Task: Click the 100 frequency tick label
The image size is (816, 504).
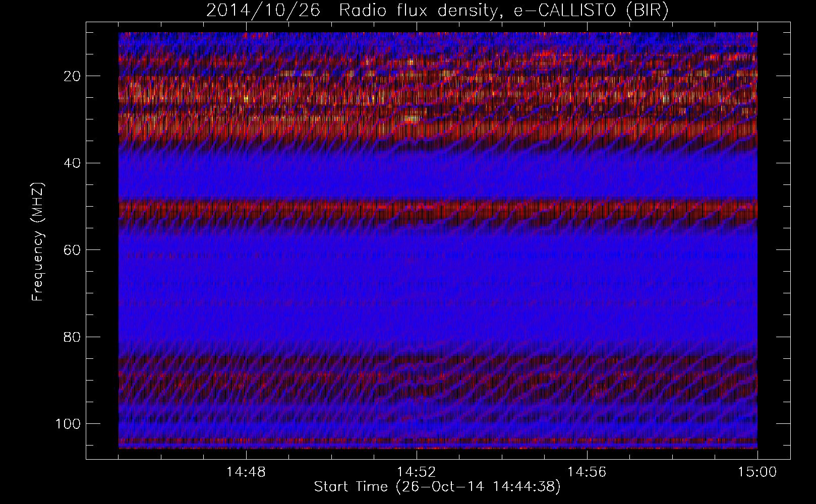Action: pyautogui.click(x=68, y=424)
